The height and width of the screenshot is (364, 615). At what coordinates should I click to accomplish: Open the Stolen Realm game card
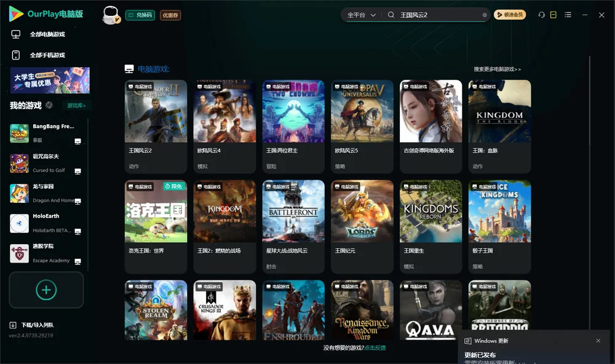coord(156,310)
